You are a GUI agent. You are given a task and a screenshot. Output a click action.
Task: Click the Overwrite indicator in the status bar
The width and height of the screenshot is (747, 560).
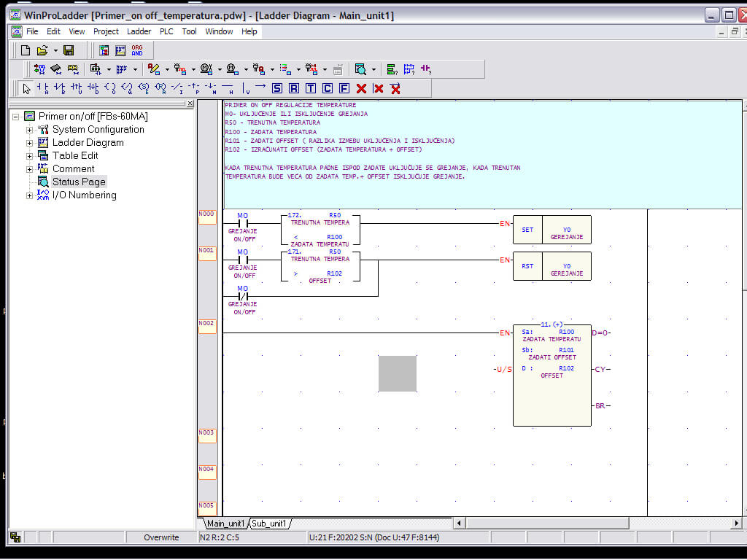[x=163, y=537]
